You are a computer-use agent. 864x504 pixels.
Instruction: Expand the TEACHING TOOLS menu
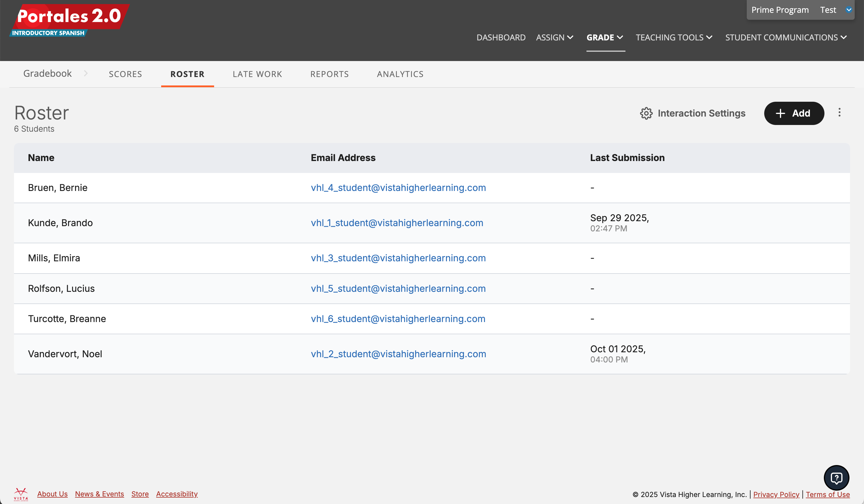click(x=674, y=37)
